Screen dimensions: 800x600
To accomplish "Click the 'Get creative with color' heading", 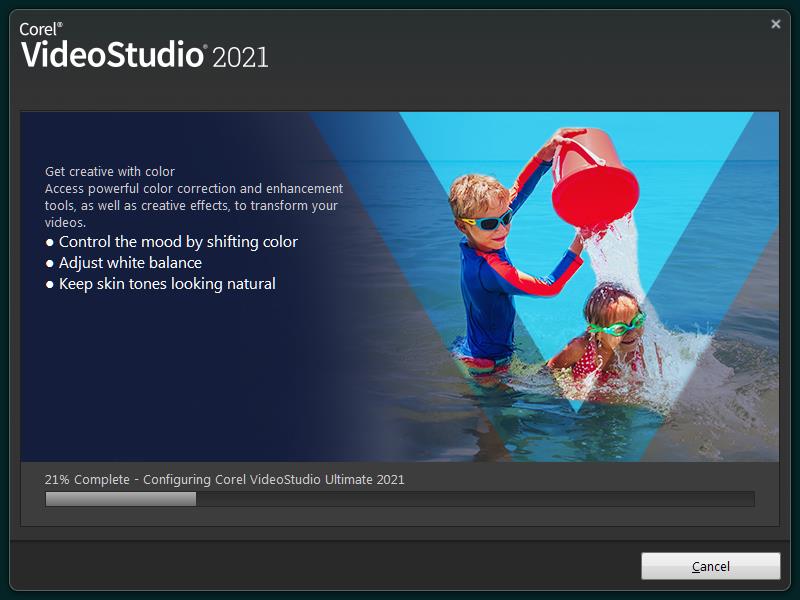I will tap(110, 171).
